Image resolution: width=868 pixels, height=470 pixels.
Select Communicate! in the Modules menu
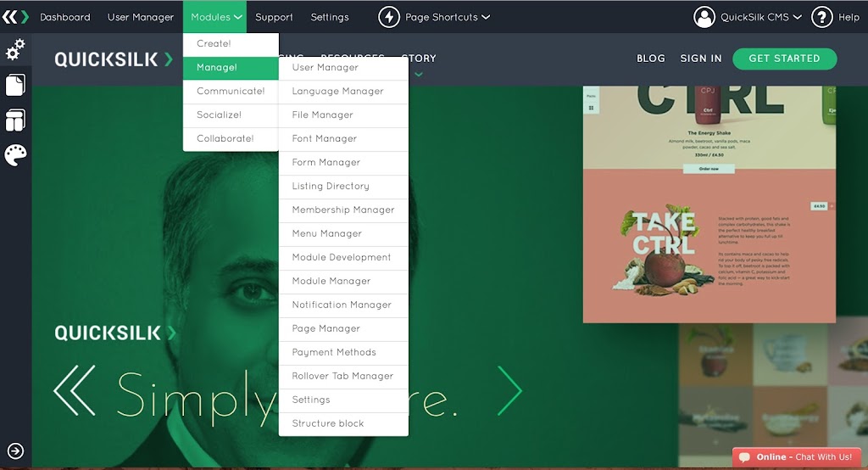pos(231,92)
